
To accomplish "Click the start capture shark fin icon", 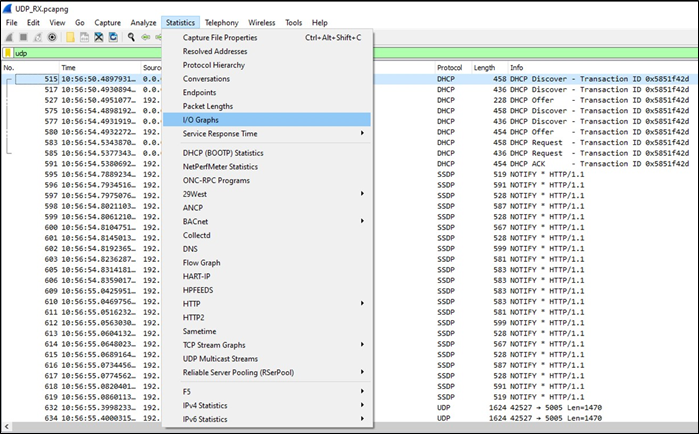I will click(9, 37).
